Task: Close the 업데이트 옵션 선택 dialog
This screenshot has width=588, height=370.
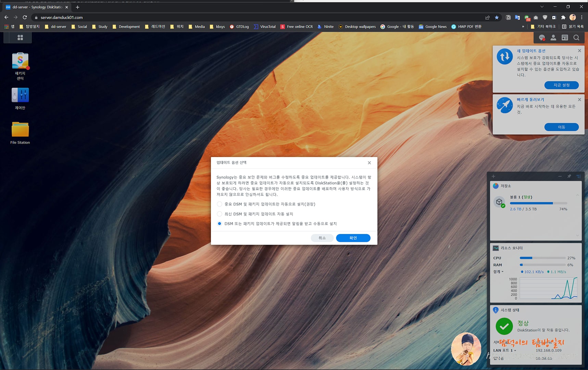Action: click(369, 163)
